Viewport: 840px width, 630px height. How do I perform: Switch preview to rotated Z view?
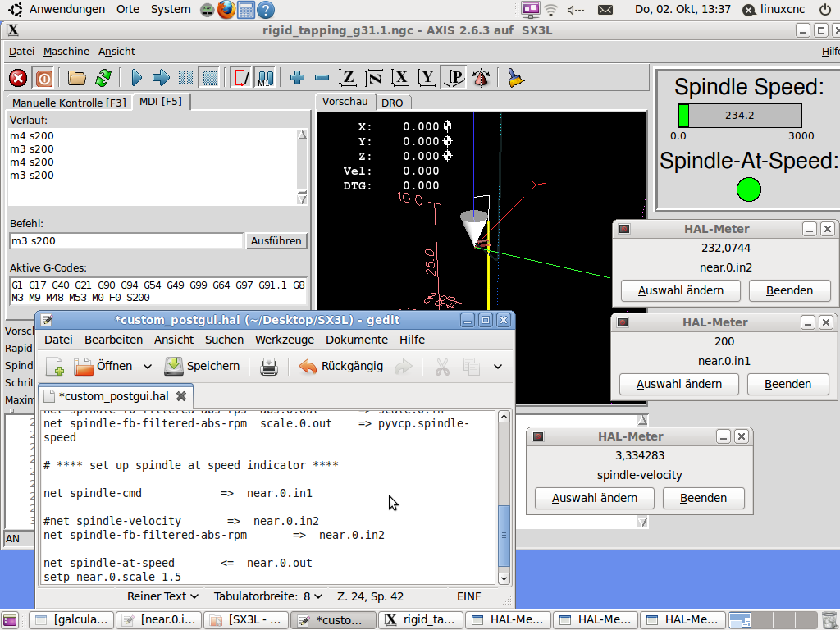point(374,78)
